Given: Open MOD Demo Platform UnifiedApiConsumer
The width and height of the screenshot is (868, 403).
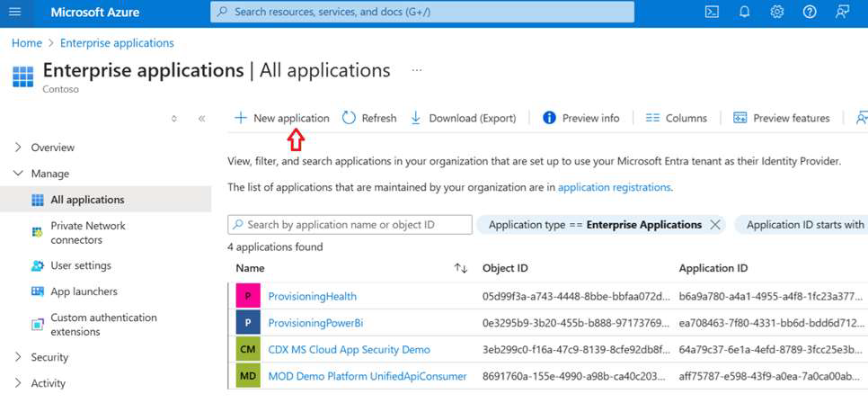Looking at the screenshot, I should click(x=368, y=377).
